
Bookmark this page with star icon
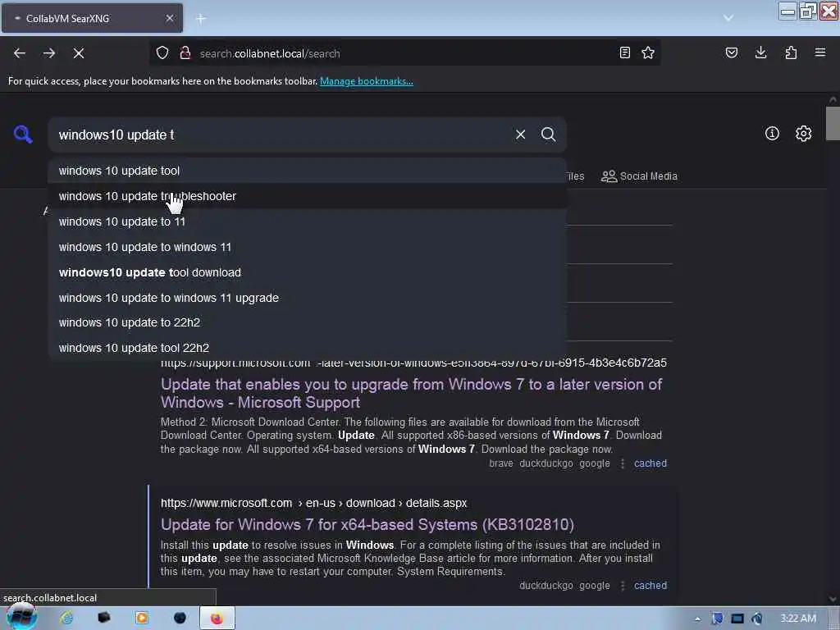[x=648, y=53]
